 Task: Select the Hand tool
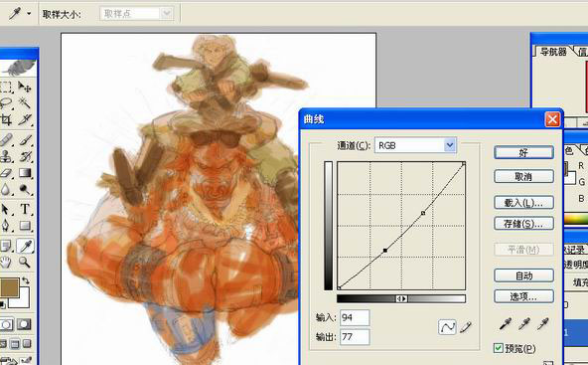(5, 263)
